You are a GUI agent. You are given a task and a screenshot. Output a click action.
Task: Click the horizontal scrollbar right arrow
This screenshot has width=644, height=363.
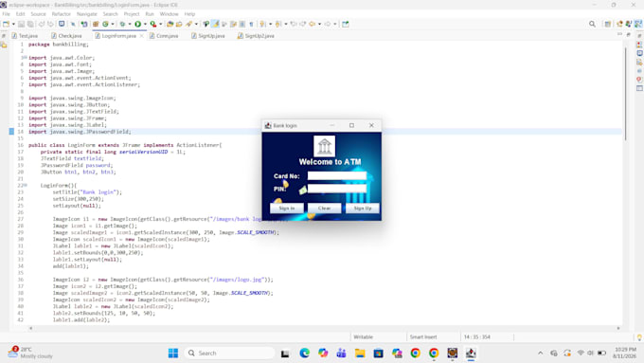pyautogui.click(x=618, y=328)
